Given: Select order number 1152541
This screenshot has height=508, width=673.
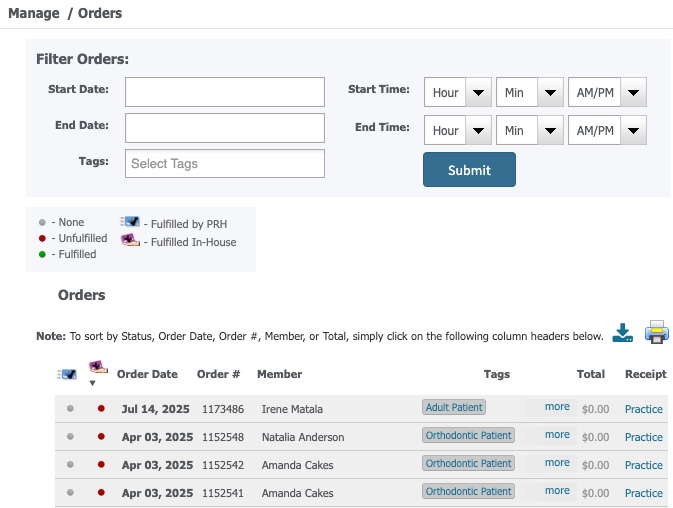Looking at the screenshot, I should [x=223, y=493].
